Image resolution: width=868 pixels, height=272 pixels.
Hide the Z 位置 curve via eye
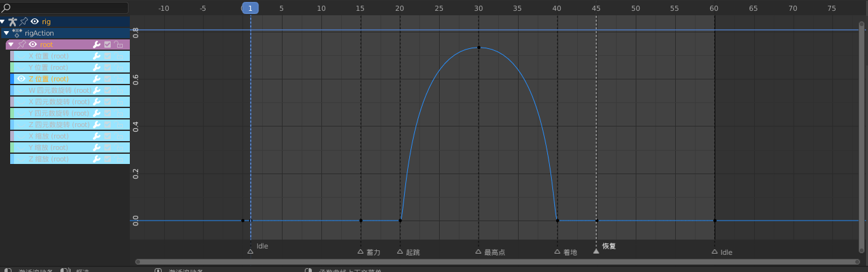click(x=22, y=79)
